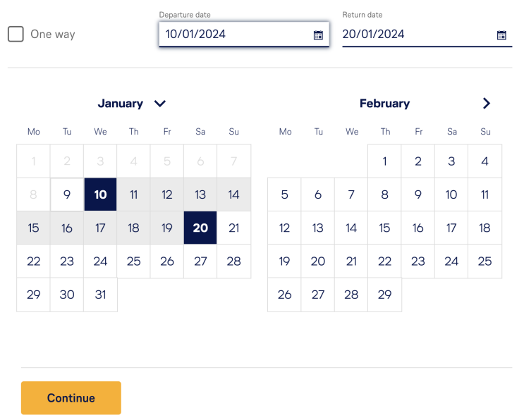Image resolution: width=524 pixels, height=420 pixels.
Task: Select February 29 date cell
Action: (384, 295)
